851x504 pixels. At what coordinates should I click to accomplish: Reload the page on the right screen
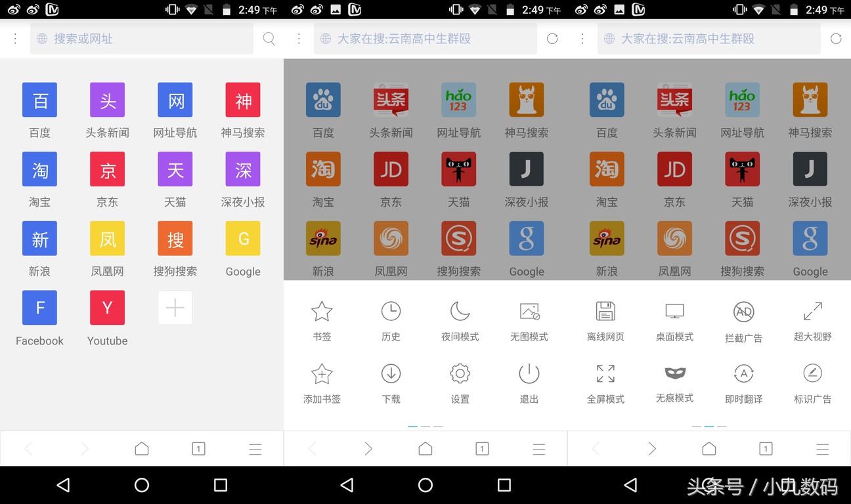tap(836, 39)
